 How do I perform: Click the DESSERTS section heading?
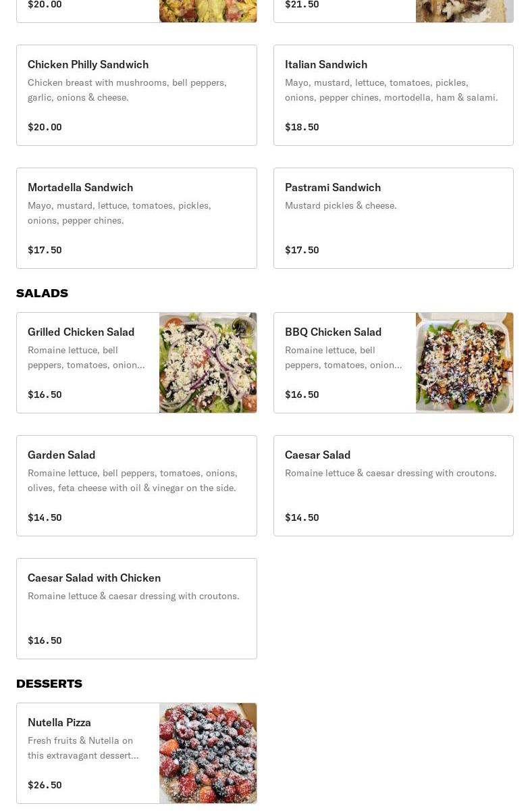(49, 684)
